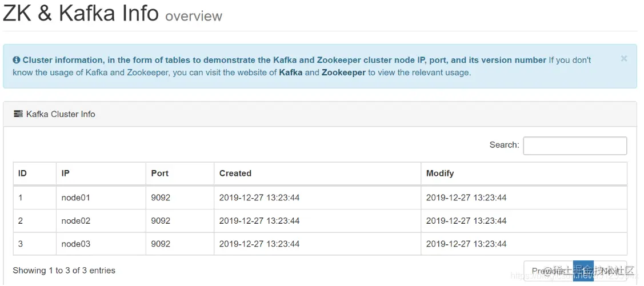Select the node01 row IP cell
Image resolution: width=644 pixels, height=286 pixels.
(x=76, y=198)
